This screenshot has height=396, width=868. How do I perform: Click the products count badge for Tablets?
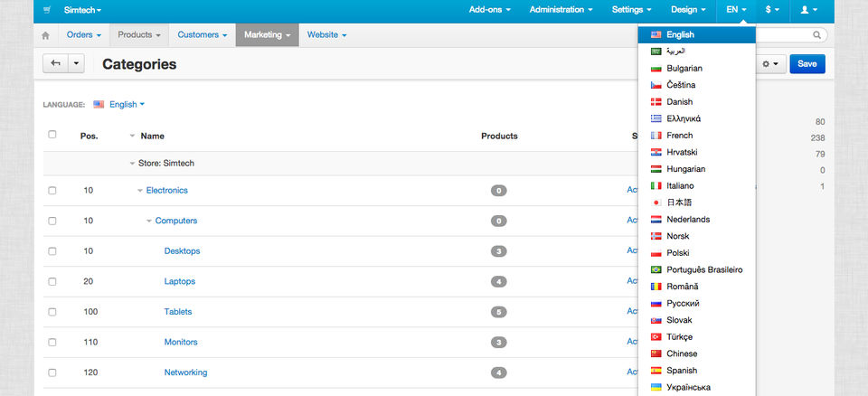[498, 312]
